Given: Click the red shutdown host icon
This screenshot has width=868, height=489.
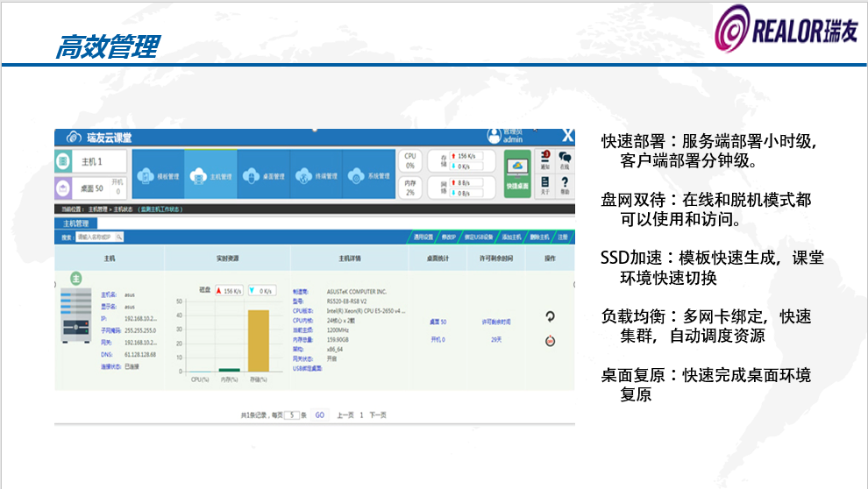Looking at the screenshot, I should (550, 340).
